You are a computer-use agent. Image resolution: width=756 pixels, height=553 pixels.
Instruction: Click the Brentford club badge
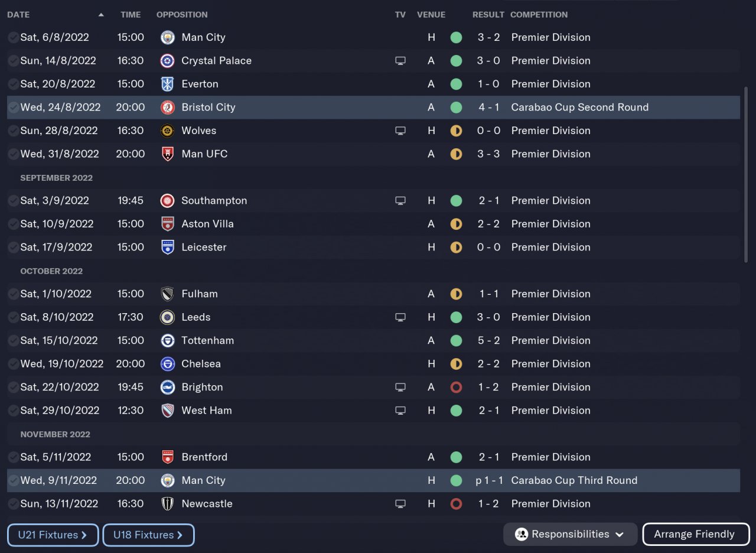[167, 457]
